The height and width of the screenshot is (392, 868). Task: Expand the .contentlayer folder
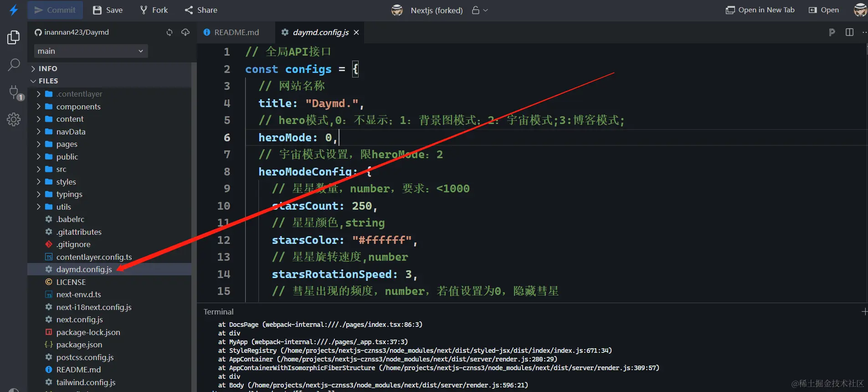coord(109,94)
